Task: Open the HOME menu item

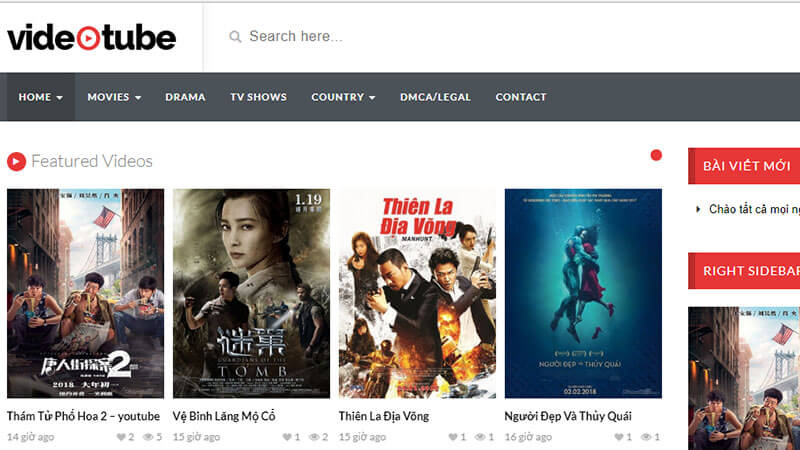Action: (40, 97)
